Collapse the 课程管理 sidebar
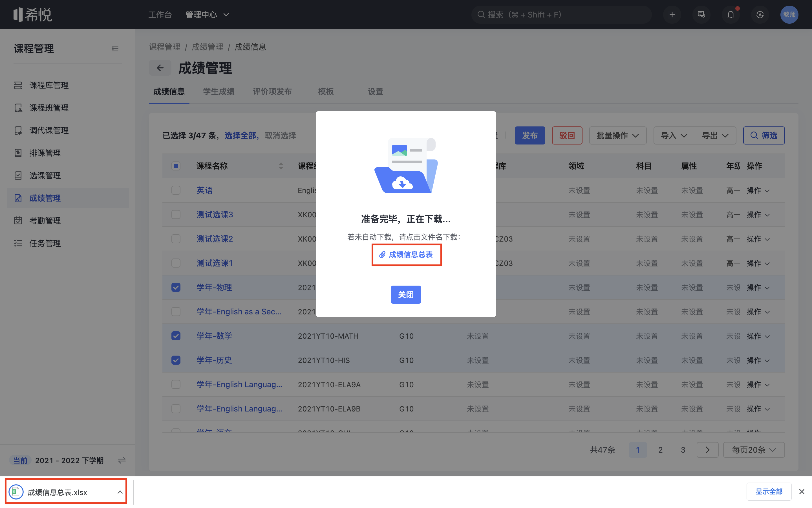This screenshot has width=812, height=508. [115, 49]
